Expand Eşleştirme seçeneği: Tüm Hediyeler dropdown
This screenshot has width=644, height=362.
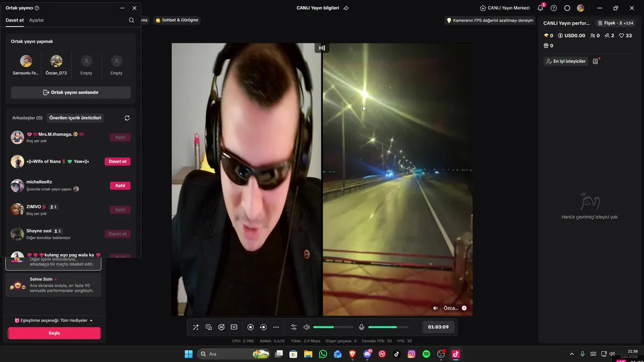click(x=54, y=320)
